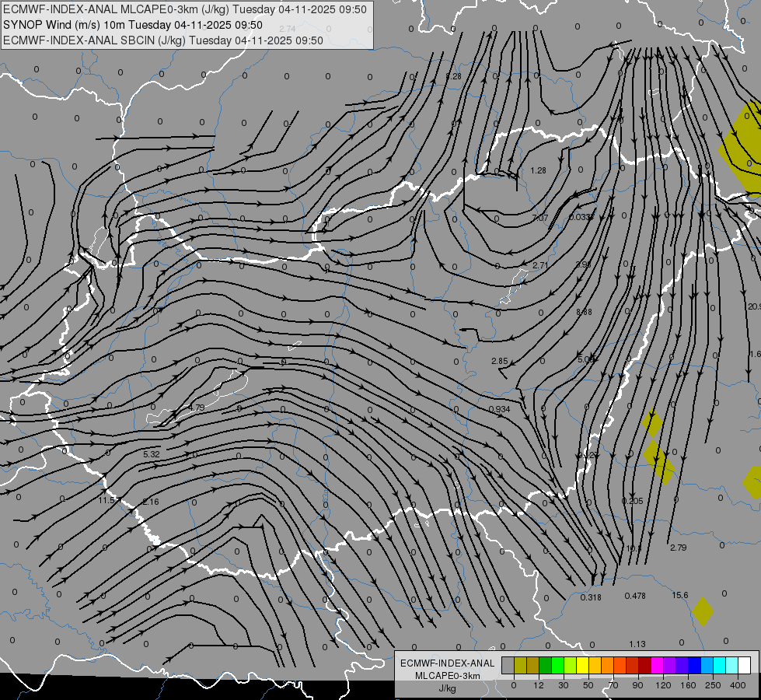Click the SYNOP Wind 10m title line
The width and height of the screenshot is (761, 700).
click(x=132, y=25)
